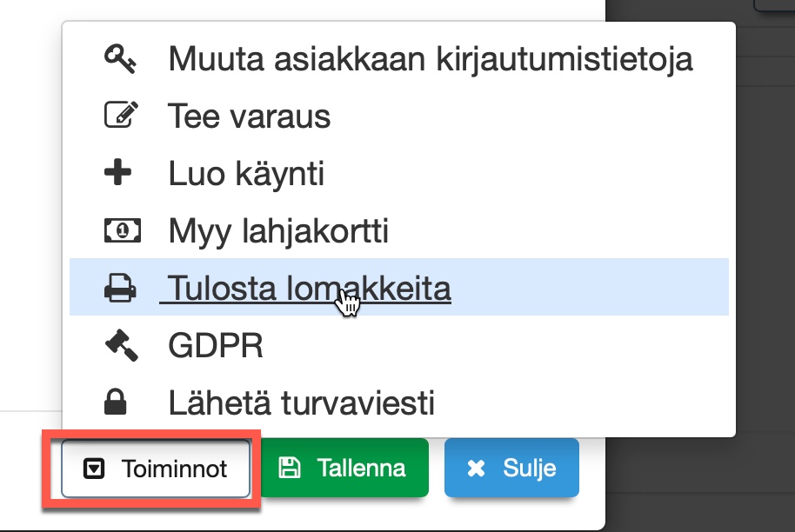Select "Muuta asiakkaan kirjautumistietoja" menu entry
Screen dimensions: 795x532
click(x=431, y=59)
